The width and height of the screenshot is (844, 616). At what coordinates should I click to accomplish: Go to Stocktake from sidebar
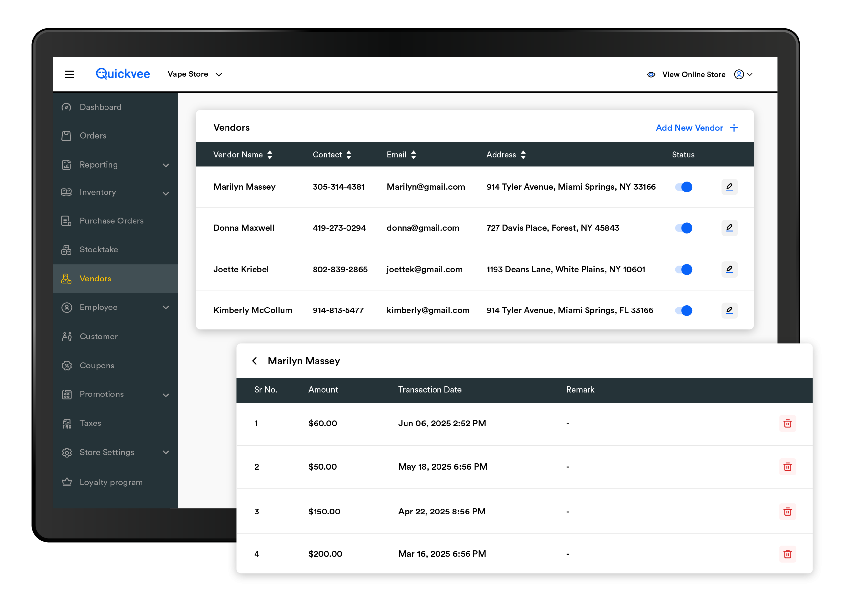click(x=99, y=249)
